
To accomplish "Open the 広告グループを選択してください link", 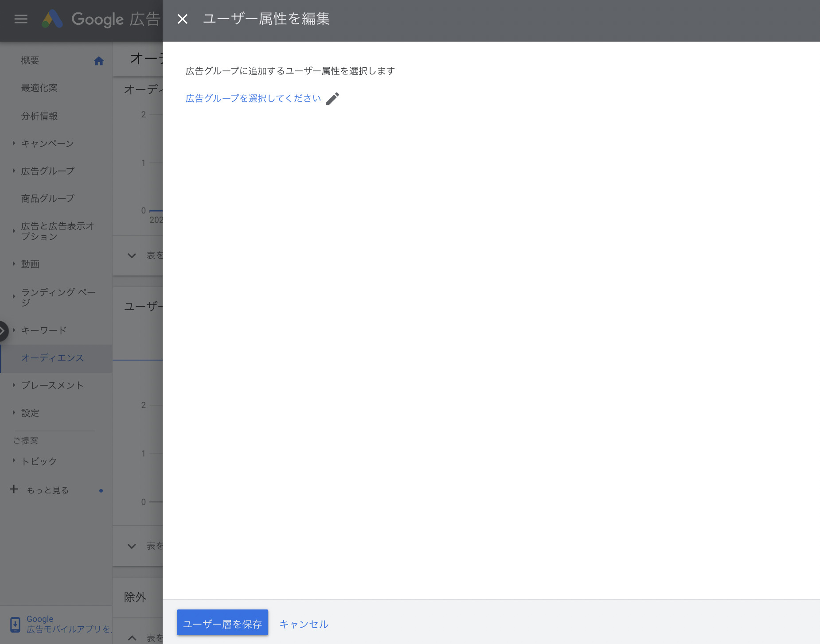I will pyautogui.click(x=253, y=98).
